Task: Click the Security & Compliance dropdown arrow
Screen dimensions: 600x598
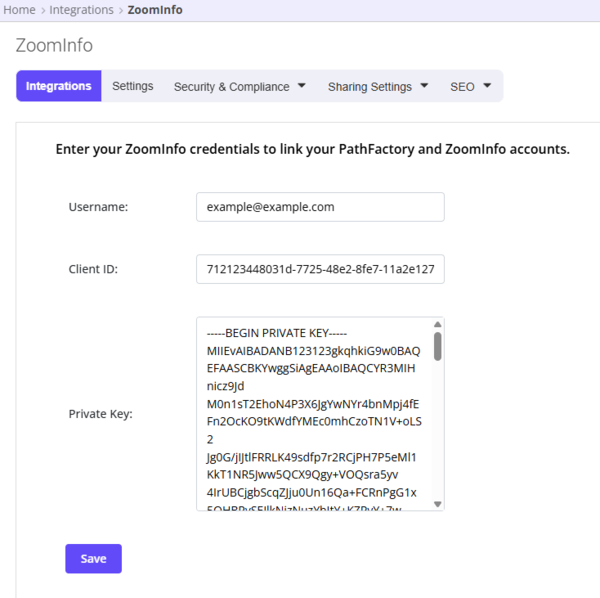Action: [302, 85]
